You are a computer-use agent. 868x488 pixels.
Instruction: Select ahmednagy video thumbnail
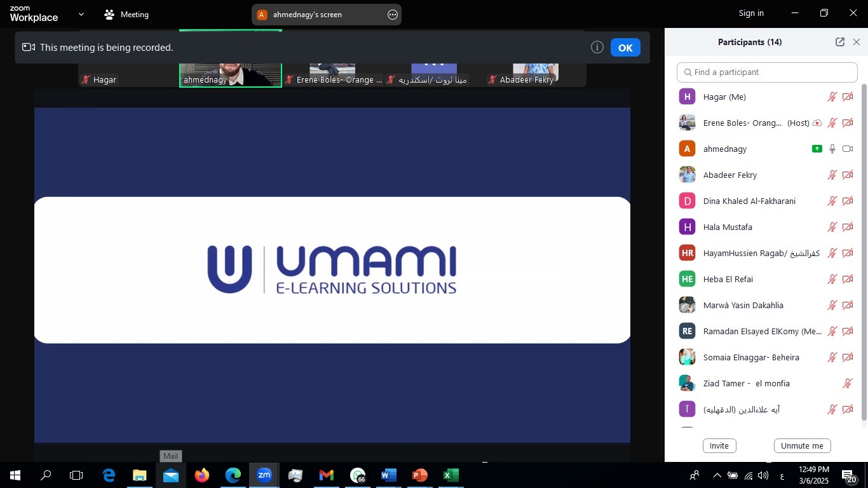pyautogui.click(x=231, y=58)
